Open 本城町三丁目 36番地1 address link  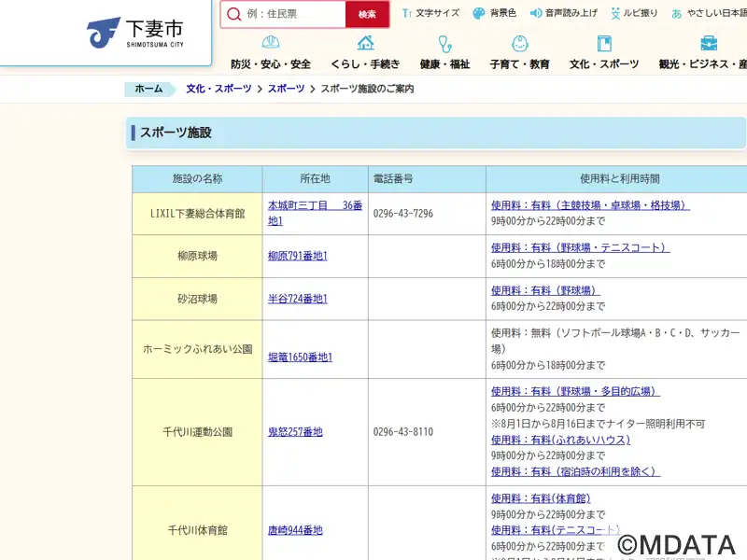(315, 213)
